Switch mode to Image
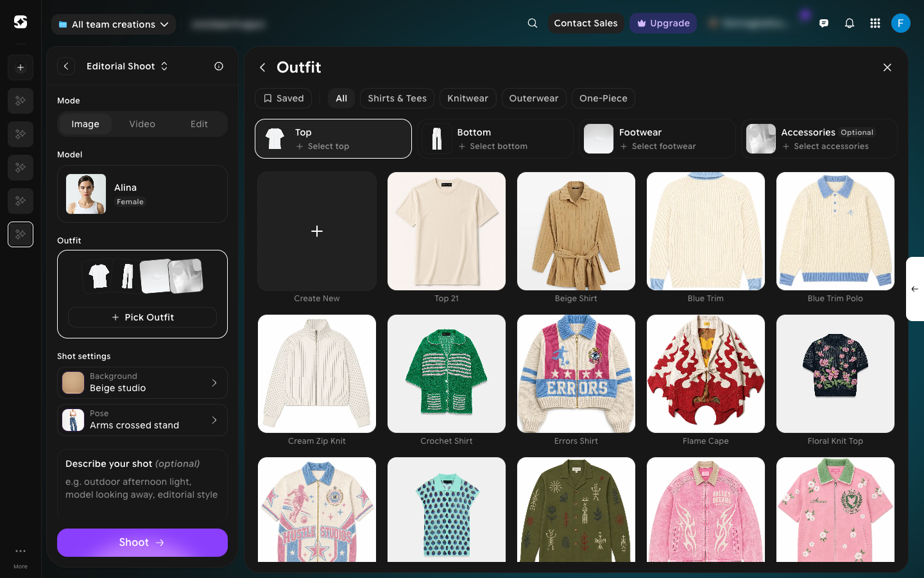This screenshot has height=578, width=924. [85, 124]
